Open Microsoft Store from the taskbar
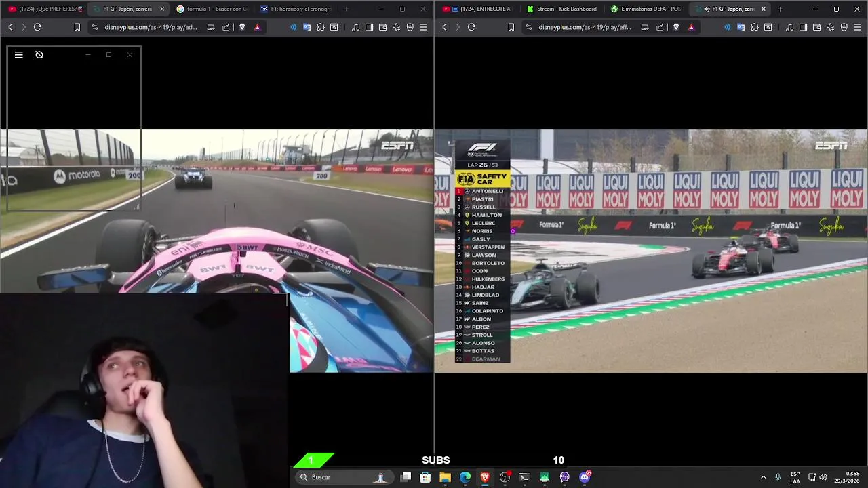 coord(425,477)
